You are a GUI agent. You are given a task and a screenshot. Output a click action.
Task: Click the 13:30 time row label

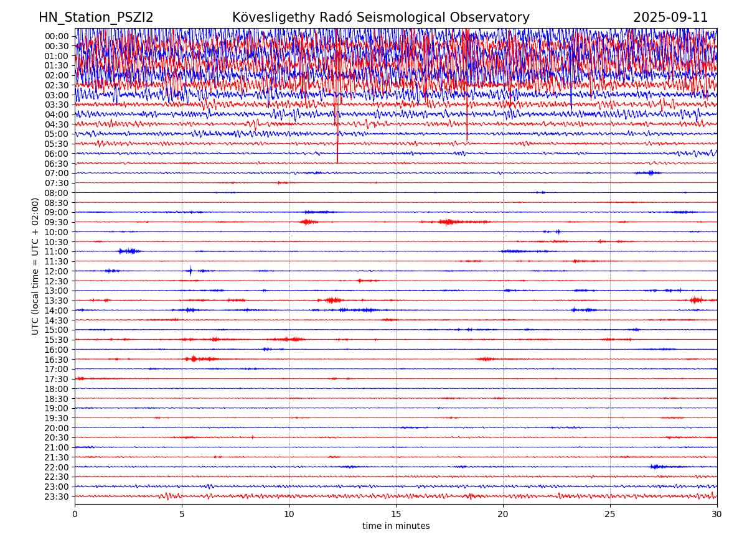[57, 301]
